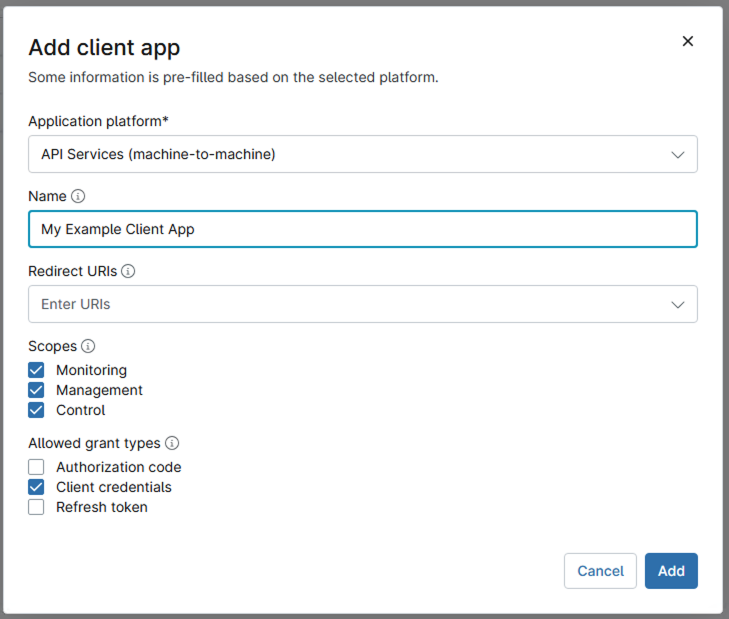Disable the Client credentials grant type
This screenshot has height=619, width=729.
(x=36, y=487)
